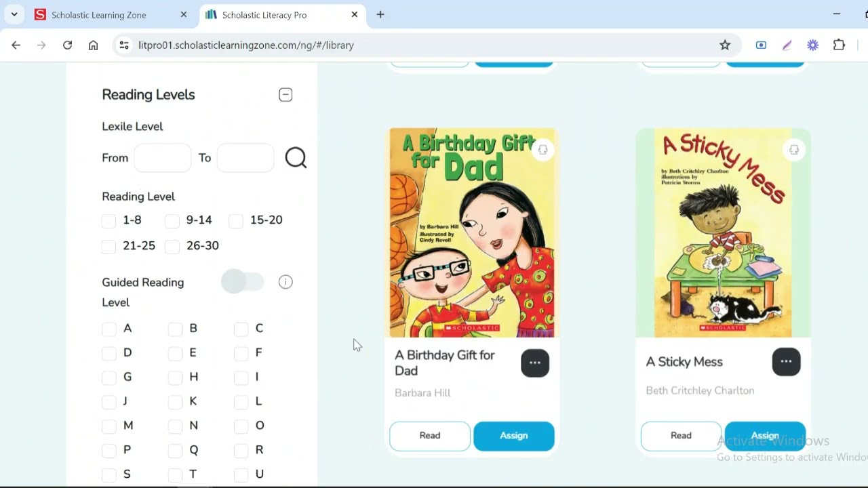The width and height of the screenshot is (868, 488).
Task: Check Reading Level 15-20
Action: pos(236,221)
